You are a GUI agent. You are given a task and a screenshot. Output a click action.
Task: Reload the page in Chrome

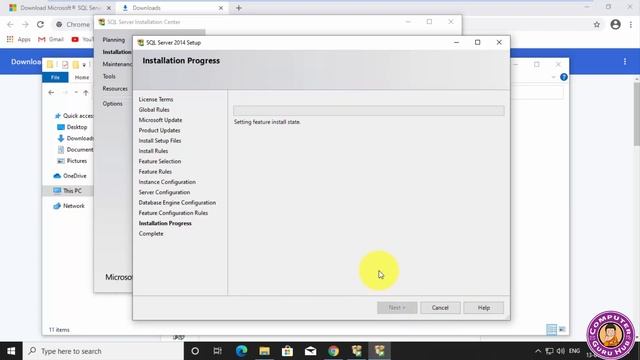pyautogui.click(x=40, y=24)
